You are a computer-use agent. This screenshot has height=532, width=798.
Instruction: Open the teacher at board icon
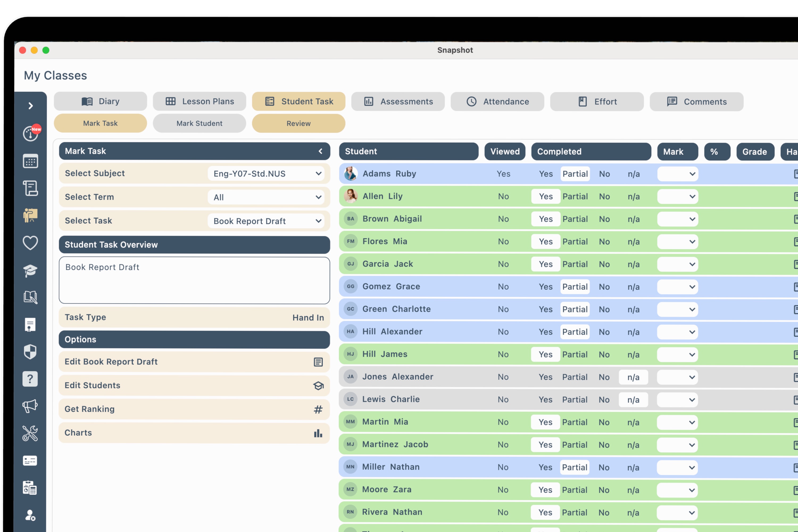[x=30, y=215]
